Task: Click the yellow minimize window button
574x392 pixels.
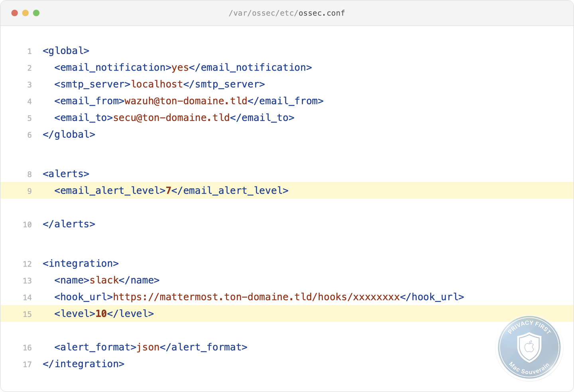Action: [26, 13]
